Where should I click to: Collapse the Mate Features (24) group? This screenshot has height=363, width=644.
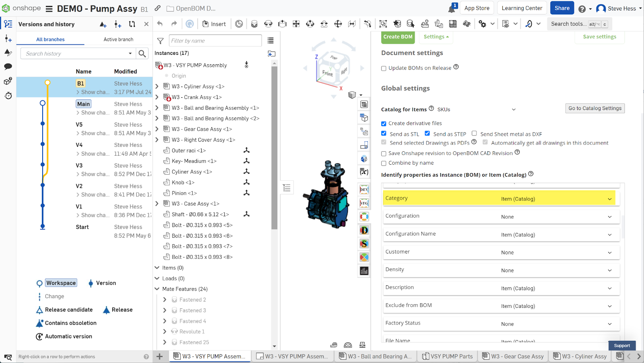tap(157, 289)
